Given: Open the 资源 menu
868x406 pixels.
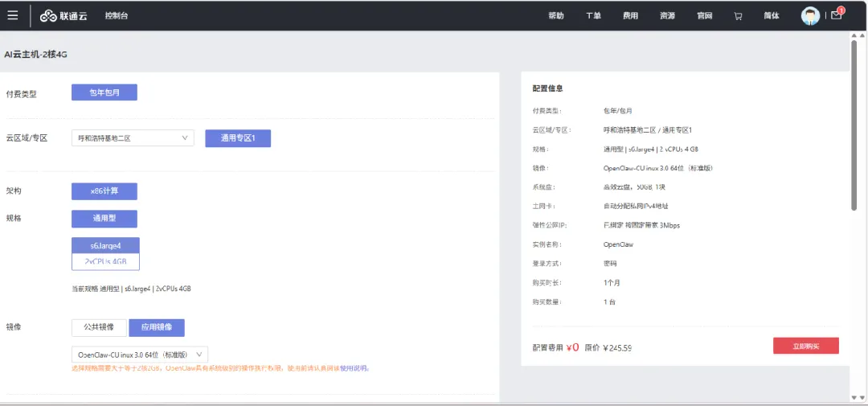Looking at the screenshot, I should (x=667, y=16).
